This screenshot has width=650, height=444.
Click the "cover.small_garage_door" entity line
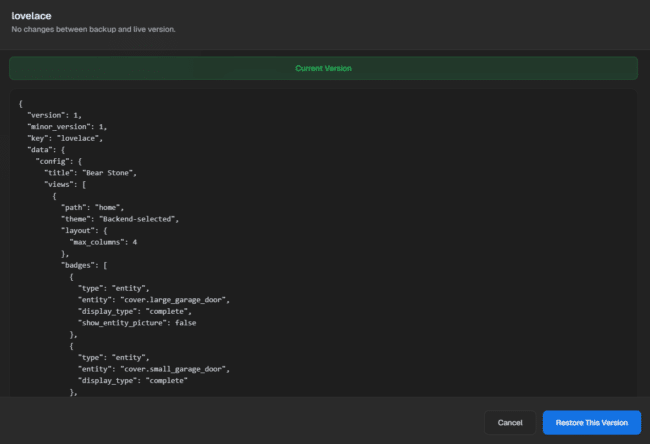click(x=154, y=369)
